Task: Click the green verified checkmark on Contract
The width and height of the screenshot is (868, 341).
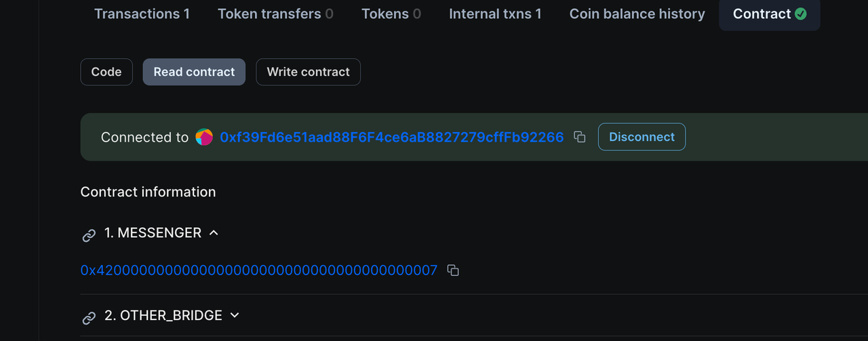Action: pyautogui.click(x=801, y=14)
